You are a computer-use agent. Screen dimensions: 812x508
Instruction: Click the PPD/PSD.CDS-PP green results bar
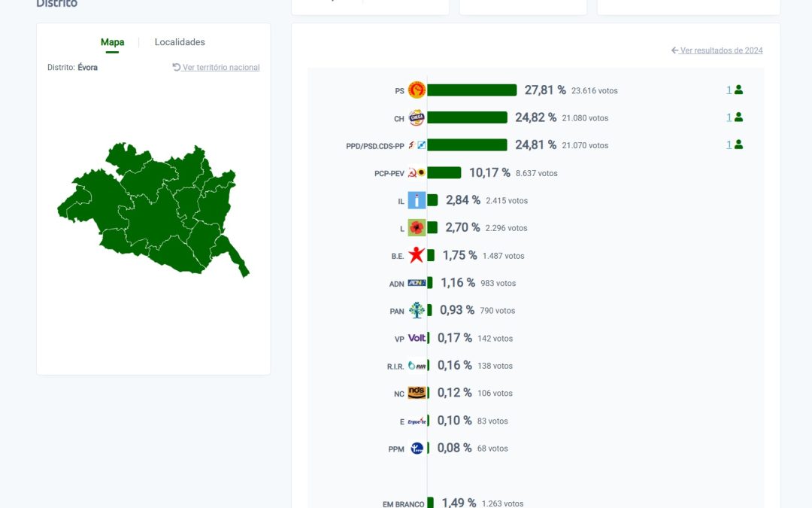[467, 145]
